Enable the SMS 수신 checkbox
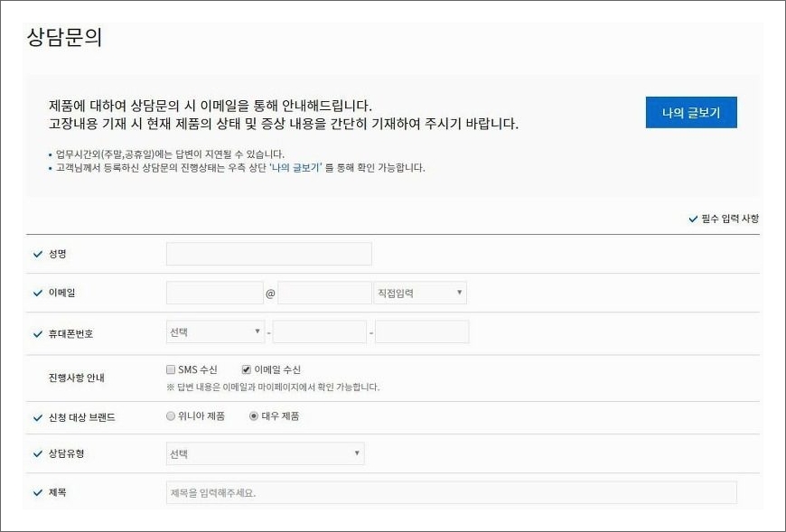Viewport: 786px width, 532px height. coord(170,369)
